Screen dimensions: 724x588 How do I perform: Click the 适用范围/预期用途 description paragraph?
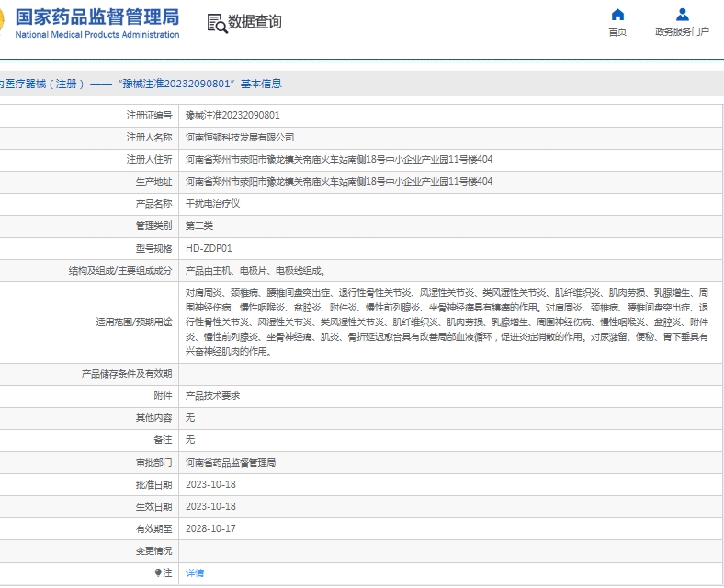(447, 322)
